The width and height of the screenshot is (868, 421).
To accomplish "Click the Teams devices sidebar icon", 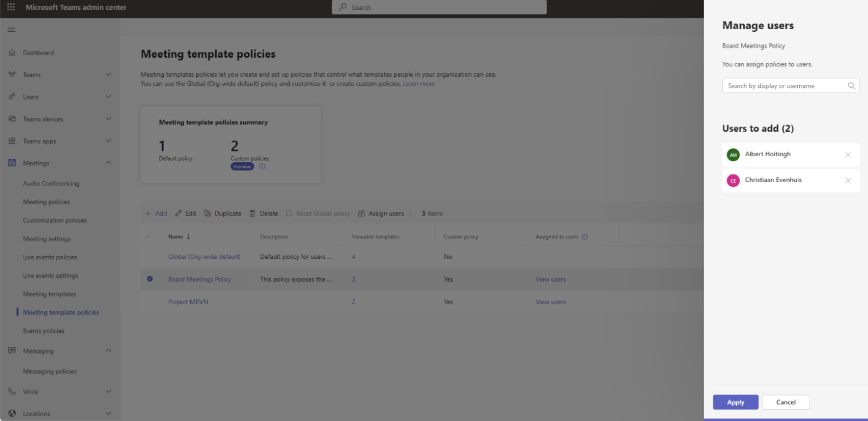I will [12, 119].
